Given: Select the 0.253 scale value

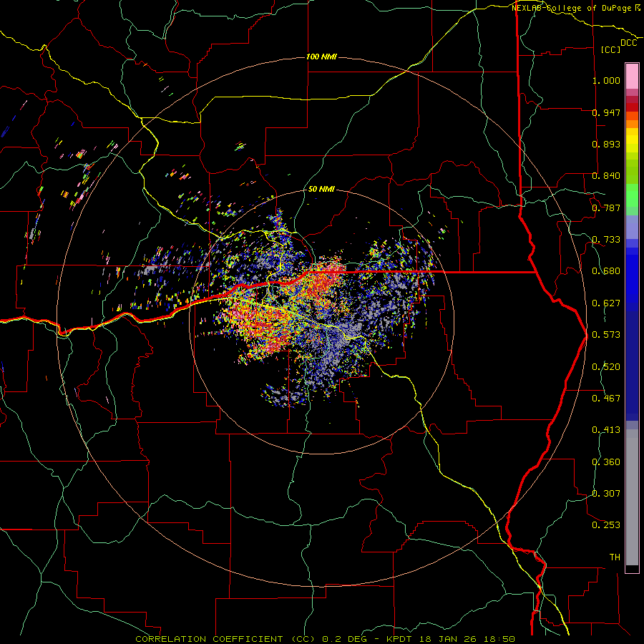Looking at the screenshot, I should 606,525.
